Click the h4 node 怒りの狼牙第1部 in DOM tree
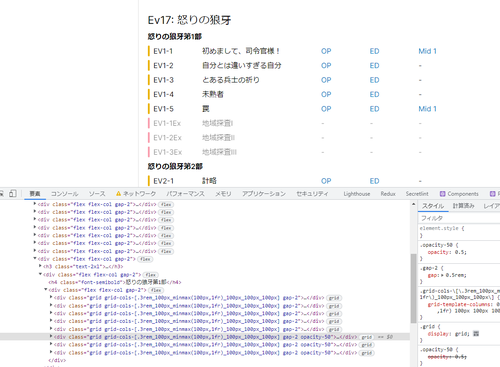The image size is (500, 367). coord(115,282)
